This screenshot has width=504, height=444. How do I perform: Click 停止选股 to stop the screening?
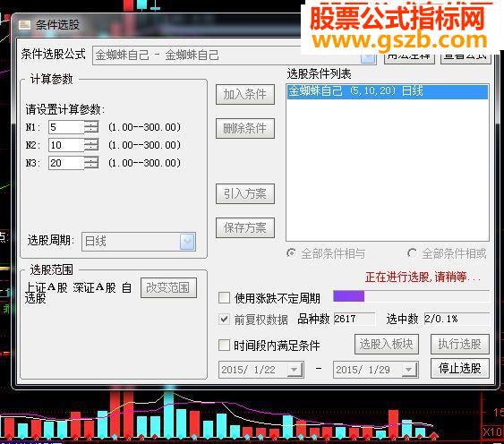coord(459,368)
